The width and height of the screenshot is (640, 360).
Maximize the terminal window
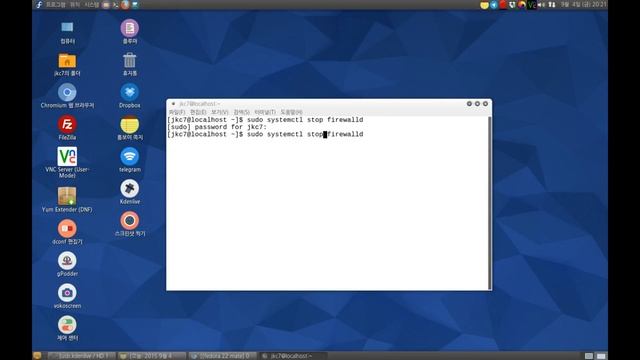(477, 104)
